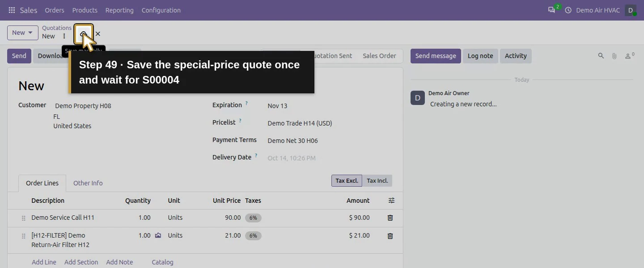
Task: Click Add Line link
Action: coord(44,262)
